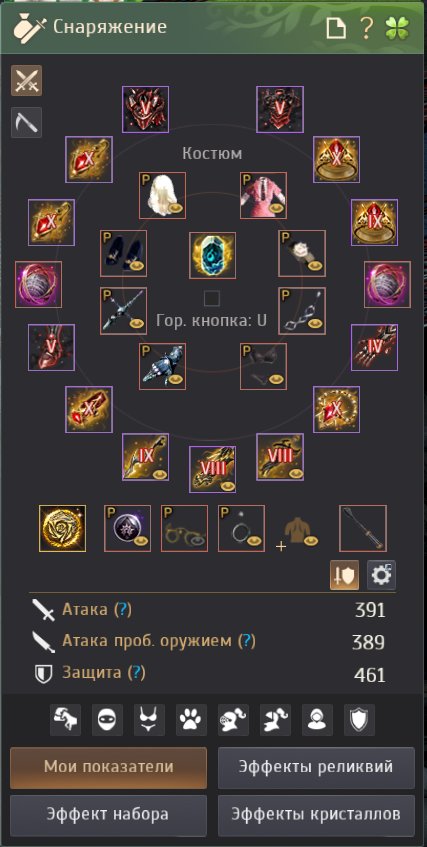Click the shield icon in bottom row
Screen dimensions: 427x847
tap(359, 720)
